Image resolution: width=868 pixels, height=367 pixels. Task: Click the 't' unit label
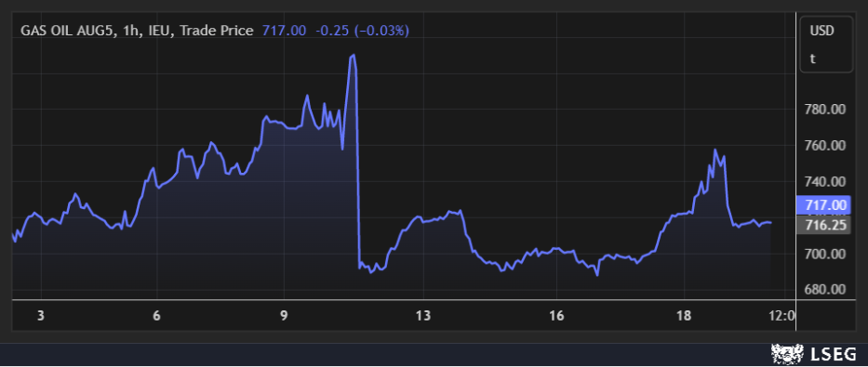[x=812, y=59]
